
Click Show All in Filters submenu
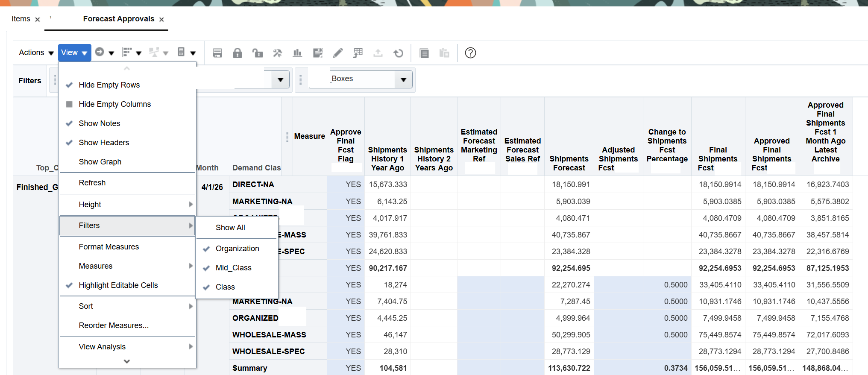(x=230, y=228)
